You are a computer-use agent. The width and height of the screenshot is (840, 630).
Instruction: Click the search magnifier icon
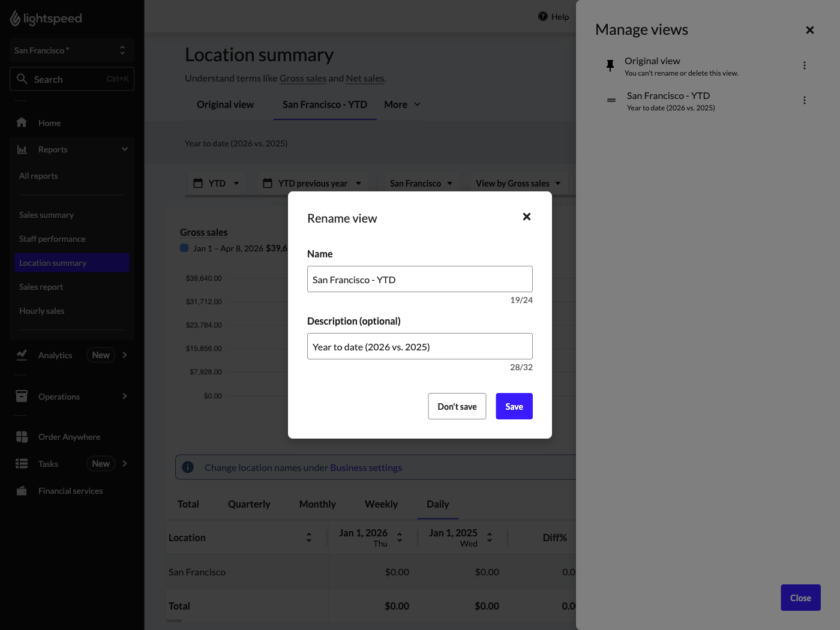click(22, 79)
